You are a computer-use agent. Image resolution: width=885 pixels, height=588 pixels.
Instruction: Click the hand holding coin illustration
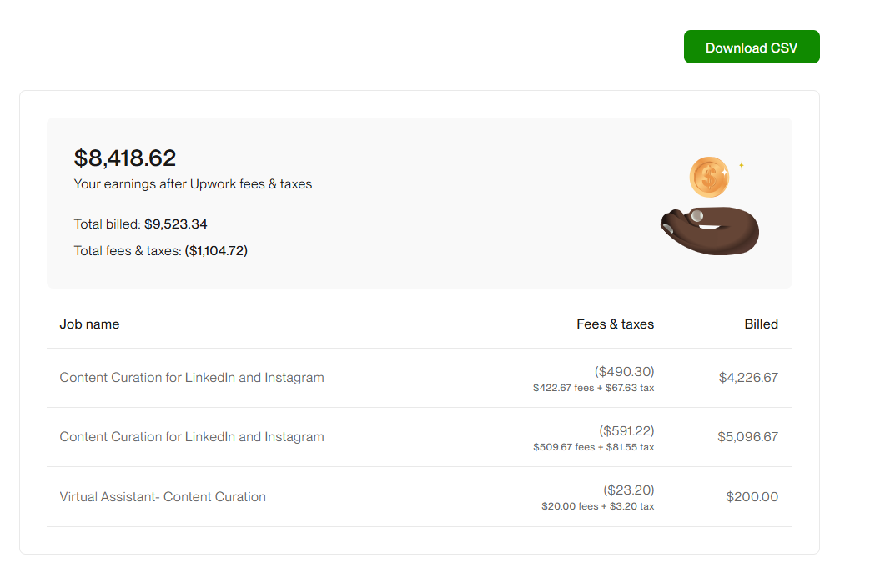710,229
